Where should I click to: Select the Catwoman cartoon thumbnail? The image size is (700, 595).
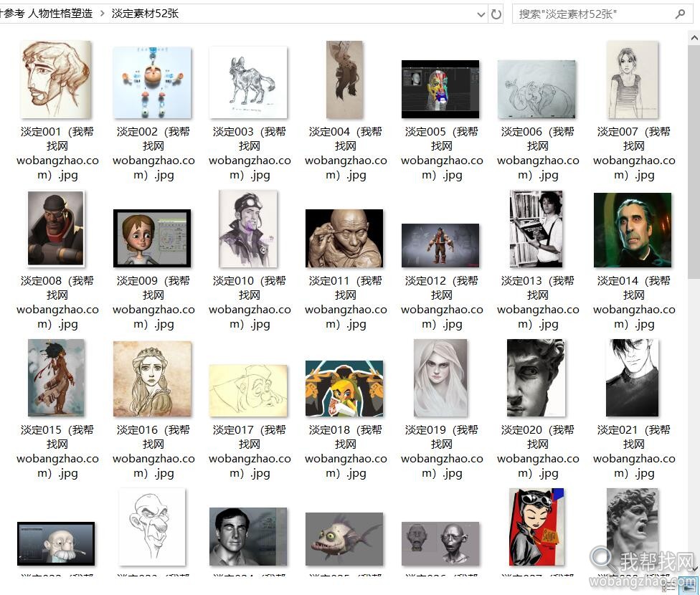point(536,527)
